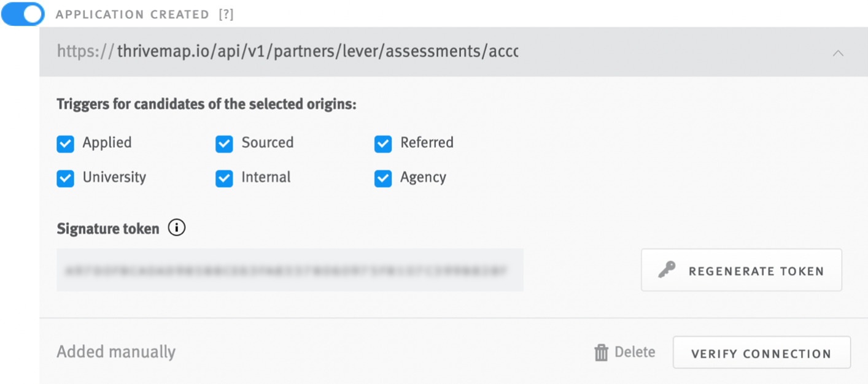Click the [?] help link beside Application Created

click(x=228, y=14)
